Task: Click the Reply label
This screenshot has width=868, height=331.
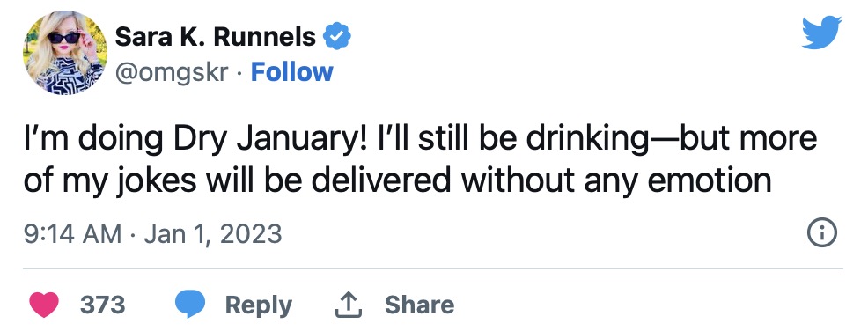Action: click(259, 305)
